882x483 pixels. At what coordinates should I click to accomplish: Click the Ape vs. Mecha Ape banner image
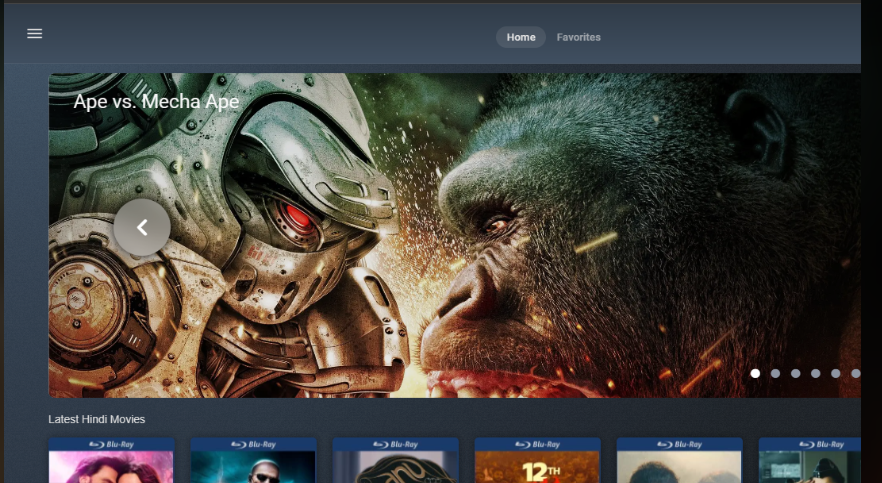454,236
